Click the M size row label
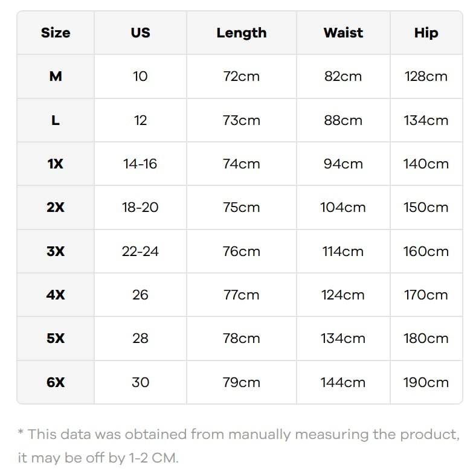476x474 pixels. click(56, 76)
